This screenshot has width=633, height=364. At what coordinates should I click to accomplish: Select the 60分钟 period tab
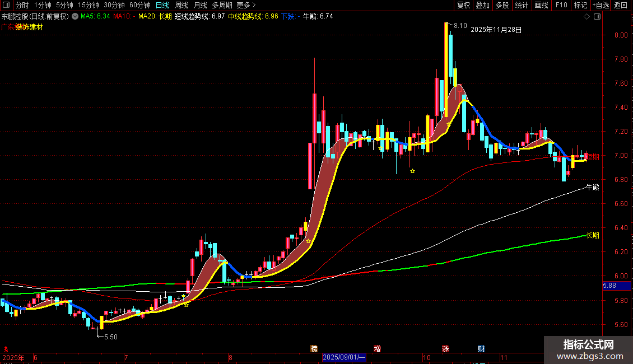click(x=140, y=5)
